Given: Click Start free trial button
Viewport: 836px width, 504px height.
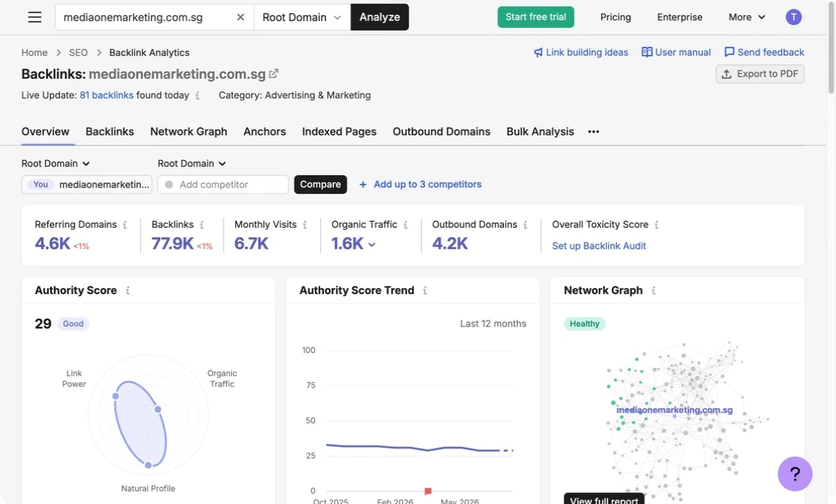Looking at the screenshot, I should [x=536, y=17].
